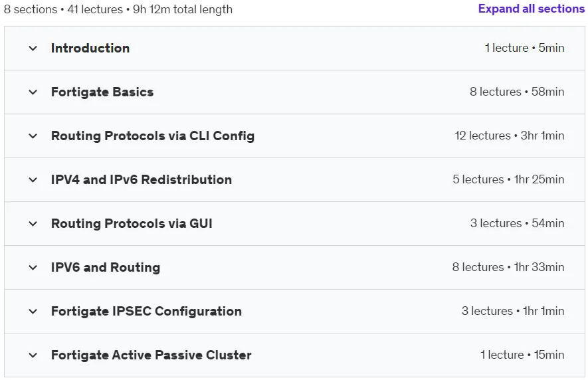Screen dimensions: 588x380
Task: Click the arrow icon beside Routing Protocols via GUI
Action: (x=33, y=224)
